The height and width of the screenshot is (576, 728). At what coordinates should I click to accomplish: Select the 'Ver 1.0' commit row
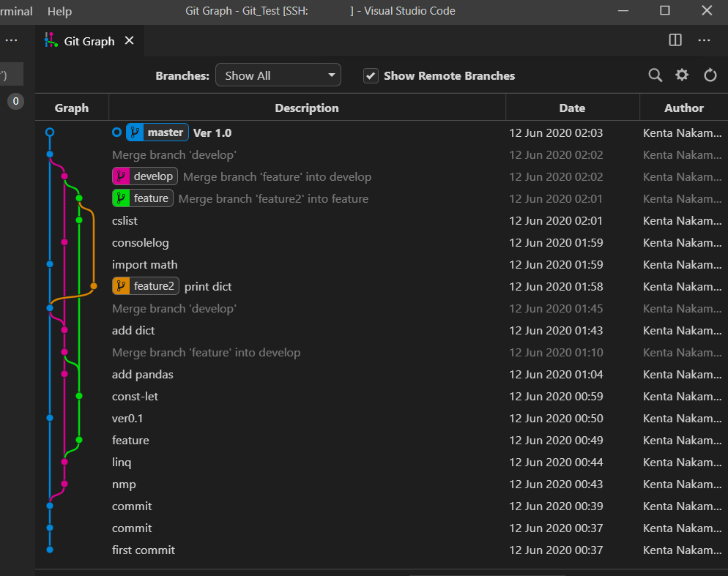[x=212, y=132]
